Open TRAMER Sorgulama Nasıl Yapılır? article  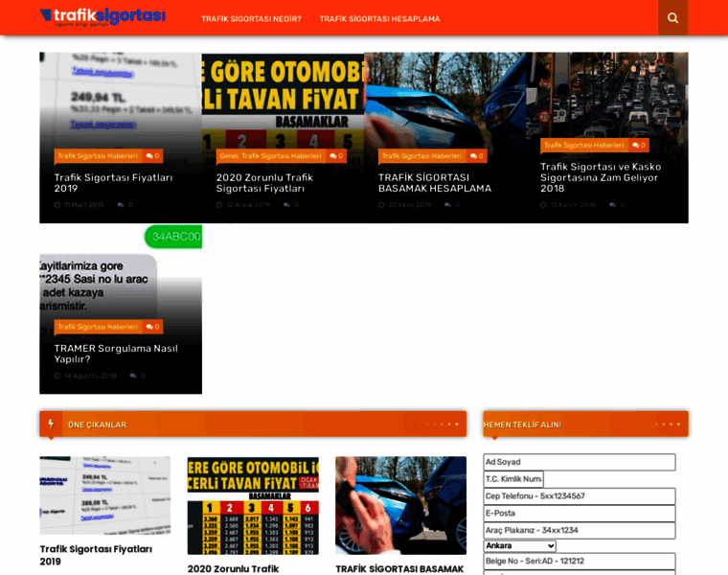pos(116,354)
